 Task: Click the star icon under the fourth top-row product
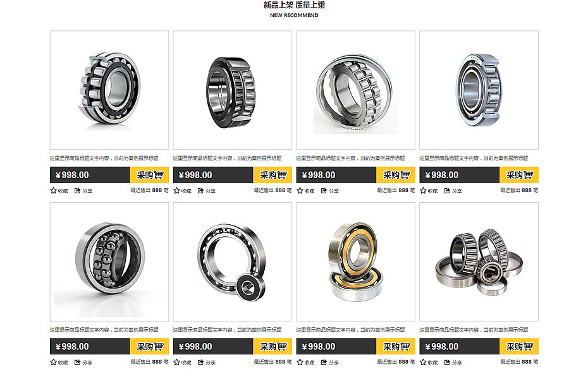coord(423,191)
